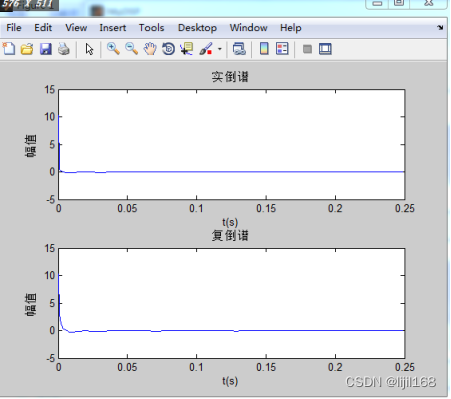Click the 0.25 tick label of the top plot
The width and height of the screenshot is (451, 399).
(405, 209)
